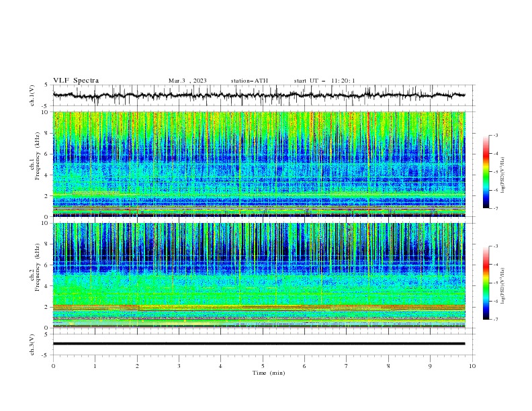The width and height of the screenshot is (532, 411).
Task: Click the time axis tick label '0'
Action: [53, 366]
